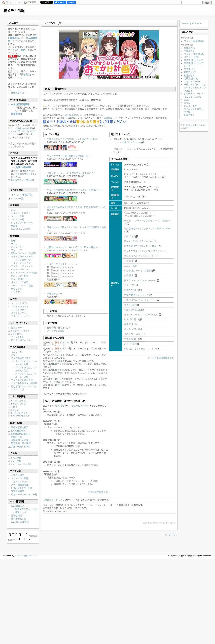Click the Facebook Share button
Screen dimensions: 215x644
pyautogui.click(x=71, y=2)
